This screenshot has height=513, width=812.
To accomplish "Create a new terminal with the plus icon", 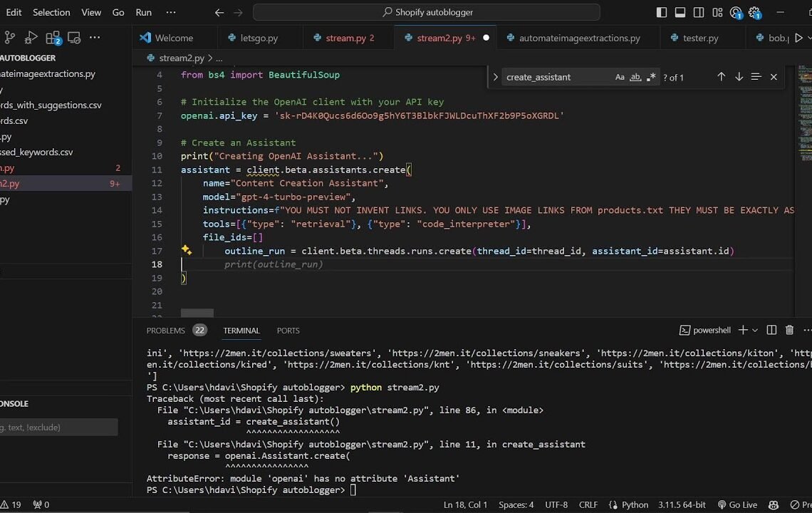I will coord(743,330).
